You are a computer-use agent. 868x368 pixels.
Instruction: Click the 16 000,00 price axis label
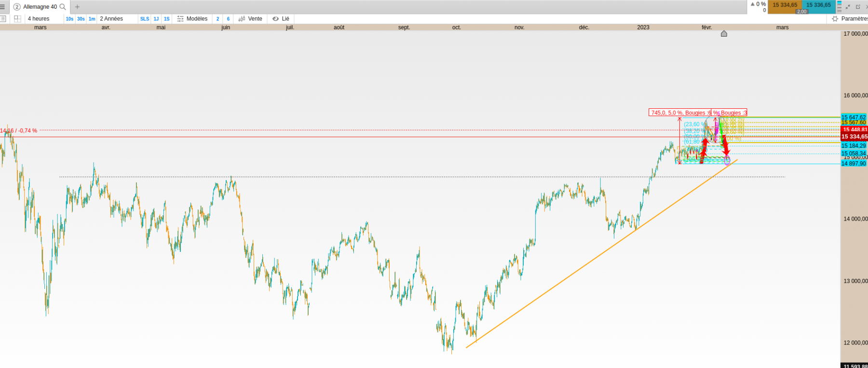855,95
